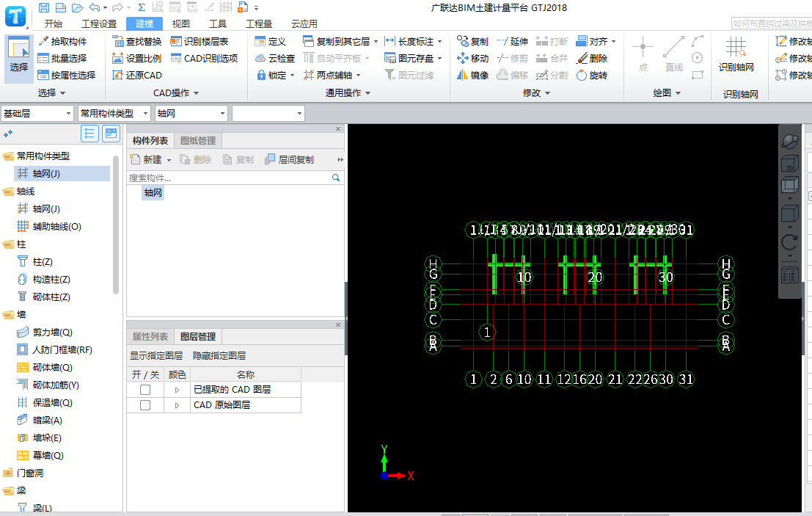
Task: Click 图元存盘 save elements tool
Action: [409, 58]
